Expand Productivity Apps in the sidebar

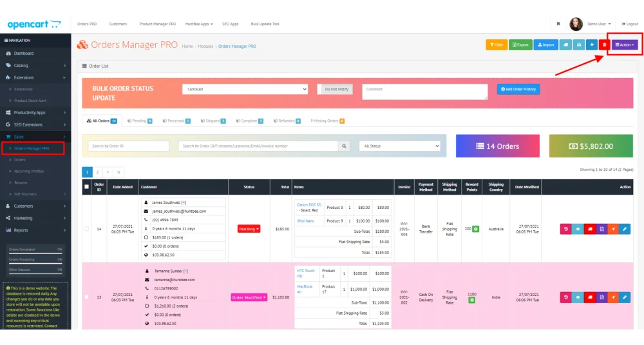point(35,113)
